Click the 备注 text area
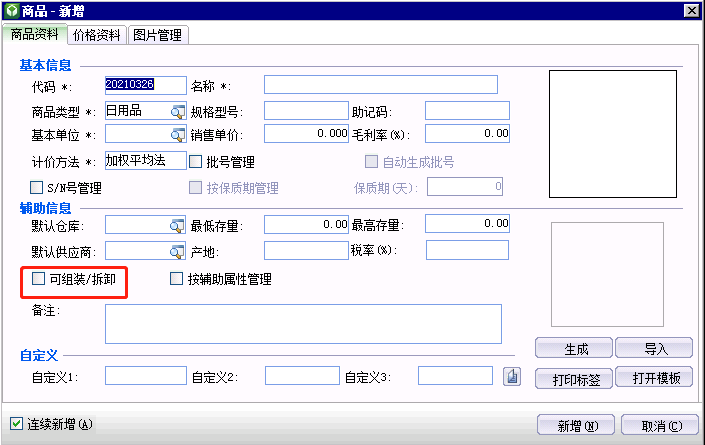Viewport: 705px width, 445px height. coord(303,324)
